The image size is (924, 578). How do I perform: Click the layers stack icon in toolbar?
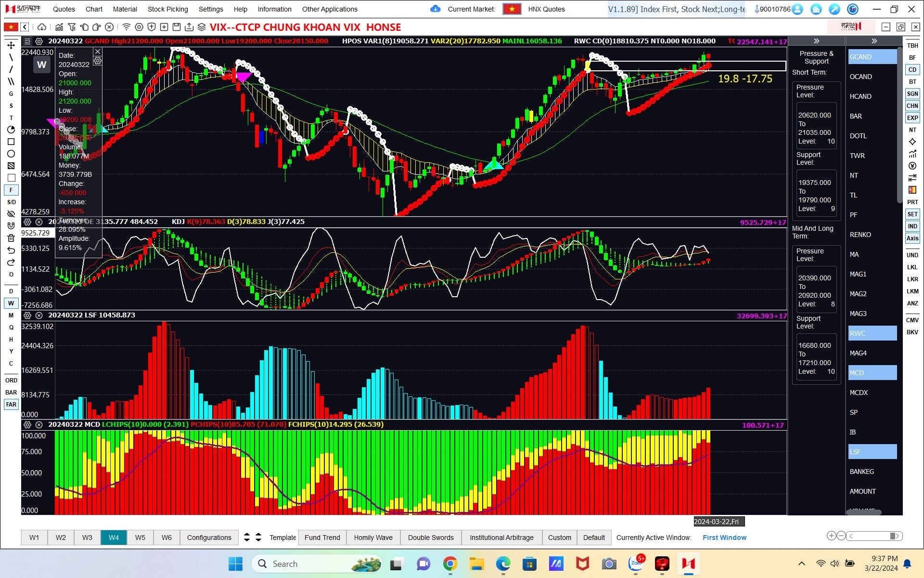coord(202,27)
